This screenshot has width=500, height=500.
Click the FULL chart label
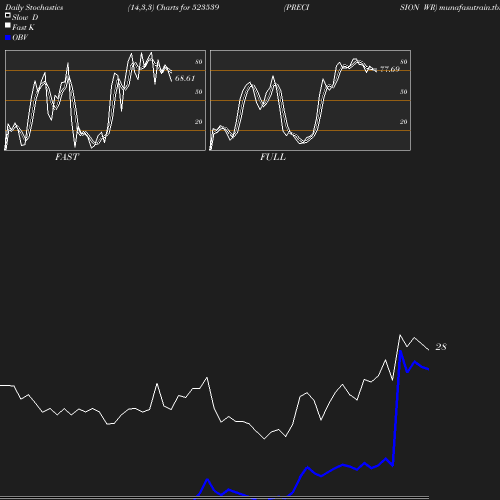[273, 157]
